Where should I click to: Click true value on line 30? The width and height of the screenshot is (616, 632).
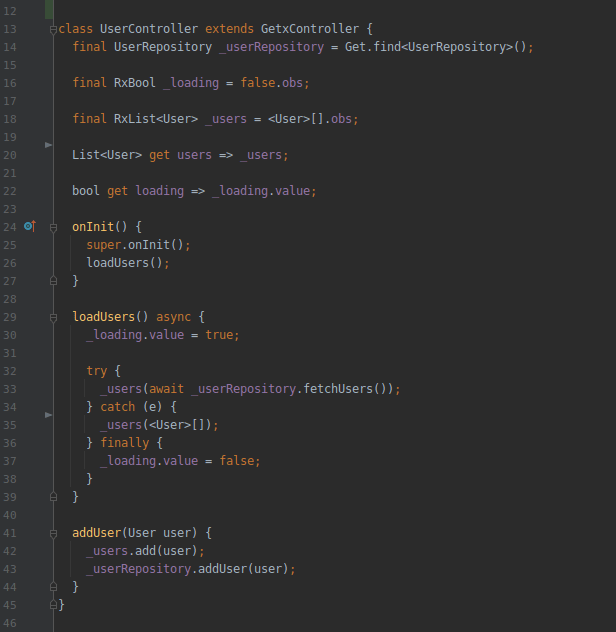click(x=219, y=335)
